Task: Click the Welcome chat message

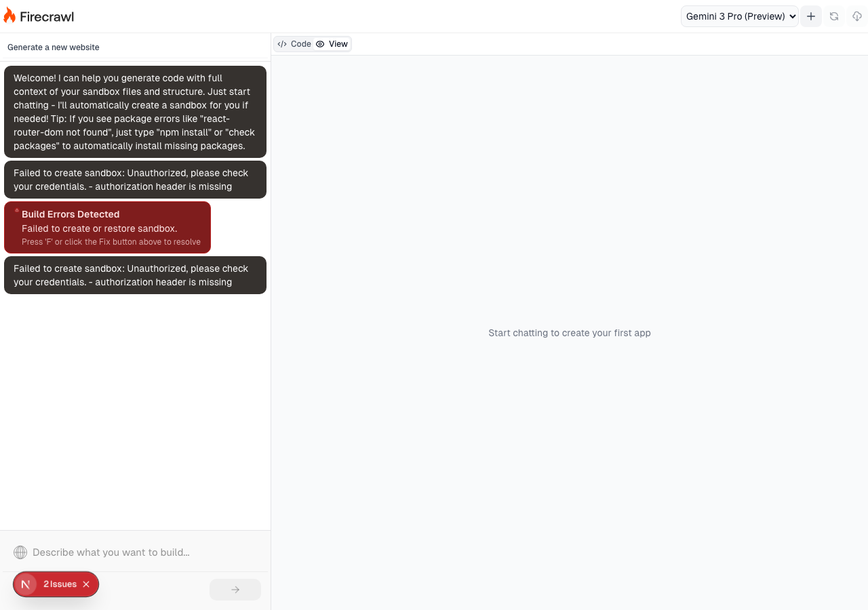Action: coord(135,112)
